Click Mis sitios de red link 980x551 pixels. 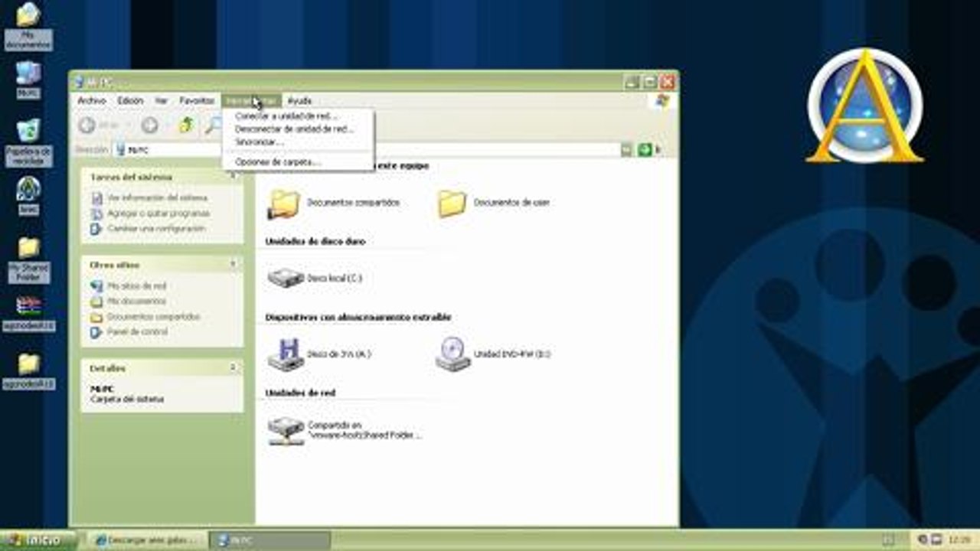[x=136, y=286]
